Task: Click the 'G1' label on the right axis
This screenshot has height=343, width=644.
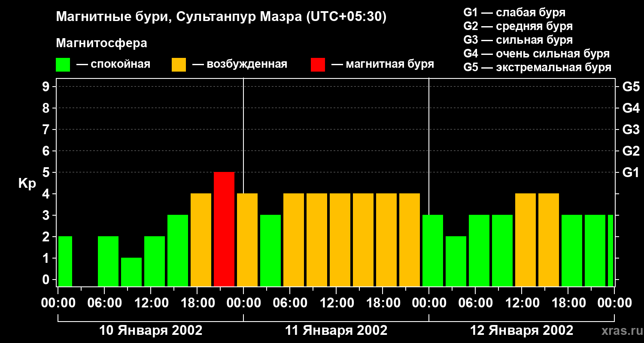Action: pos(631,172)
